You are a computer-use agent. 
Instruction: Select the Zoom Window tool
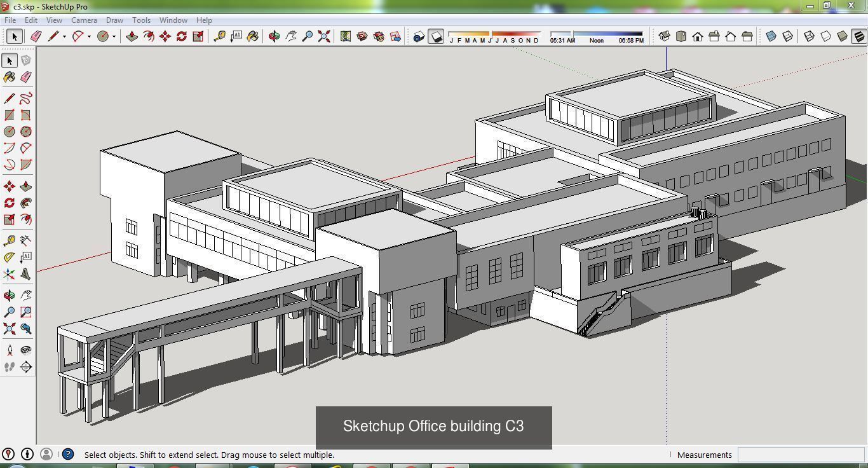coord(26,312)
